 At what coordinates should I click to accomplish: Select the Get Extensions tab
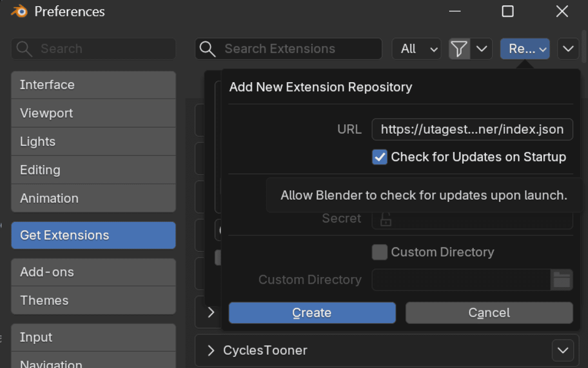(94, 235)
